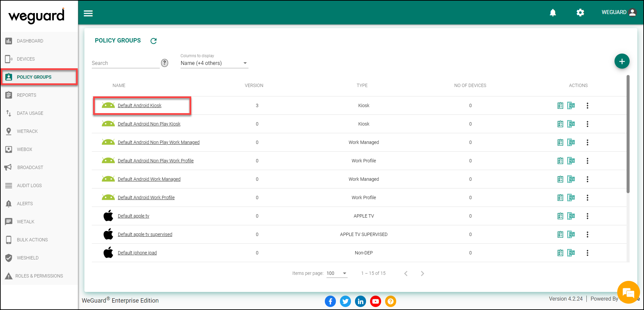Open WeBox in sidebar
Image resolution: width=644 pixels, height=310 pixels.
(x=39, y=149)
